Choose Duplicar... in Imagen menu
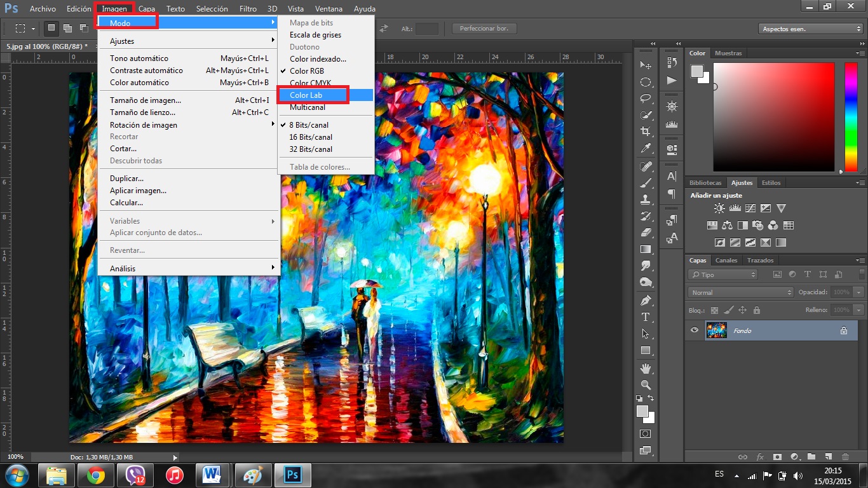 (x=189, y=179)
